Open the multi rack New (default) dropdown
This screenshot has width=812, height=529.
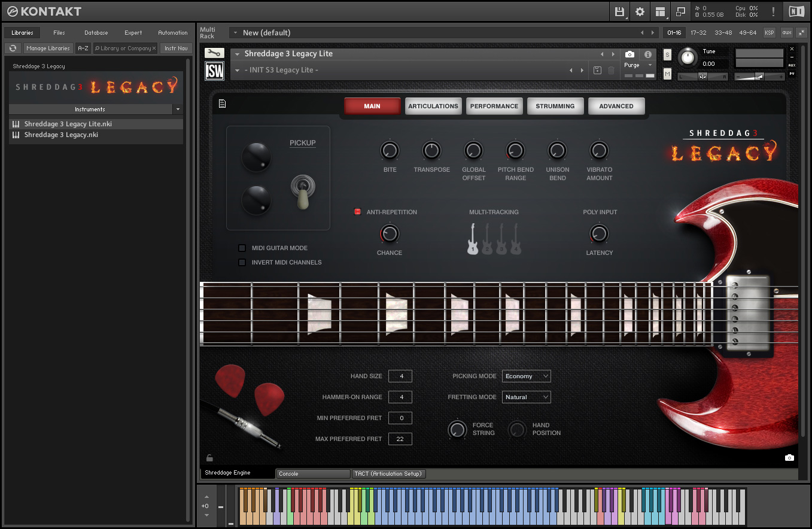coord(236,33)
